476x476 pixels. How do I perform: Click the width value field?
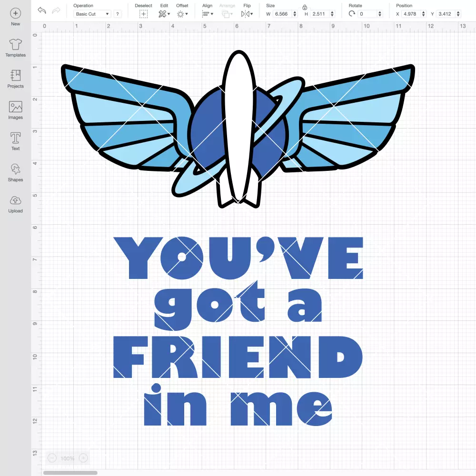pyautogui.click(x=282, y=14)
